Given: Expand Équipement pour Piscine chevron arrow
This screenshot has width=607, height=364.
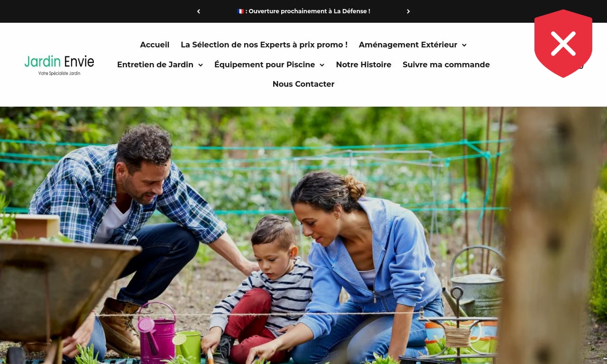Looking at the screenshot, I should point(322,65).
